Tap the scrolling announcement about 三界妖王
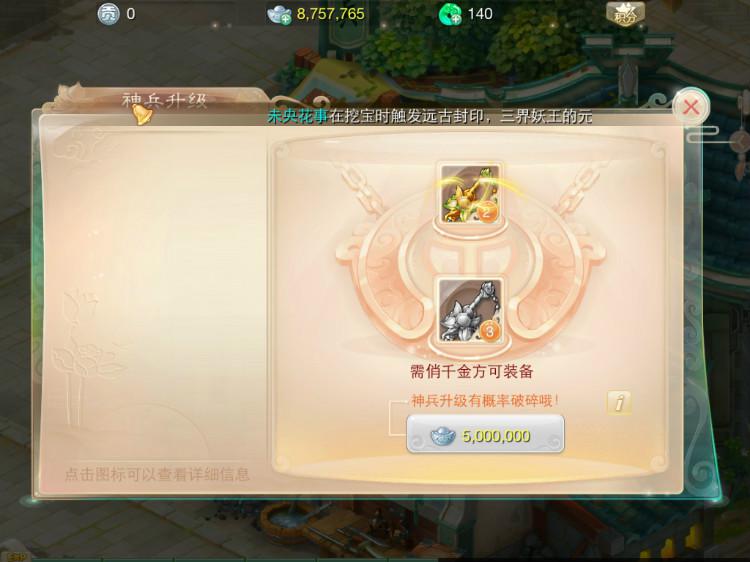Screen dimensions: 750x562 point(430,116)
